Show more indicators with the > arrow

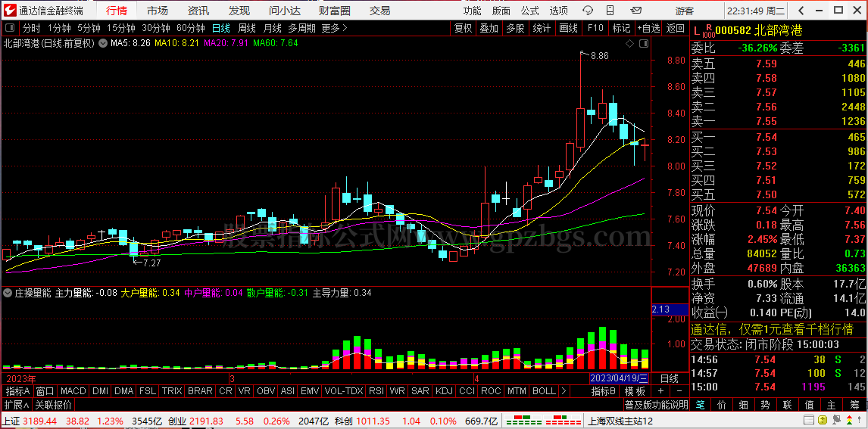(564, 391)
